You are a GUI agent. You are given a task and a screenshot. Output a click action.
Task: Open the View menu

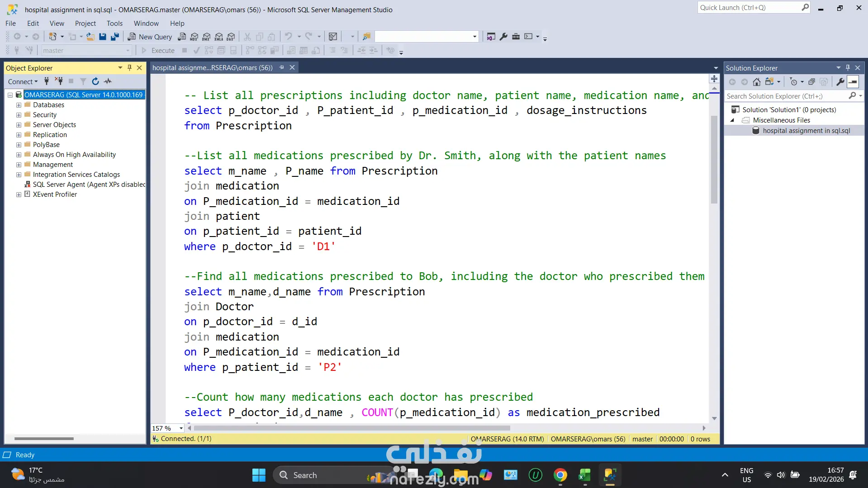point(57,23)
